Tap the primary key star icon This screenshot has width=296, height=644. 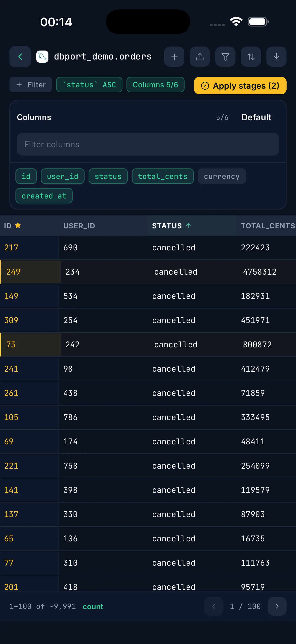[x=18, y=225]
